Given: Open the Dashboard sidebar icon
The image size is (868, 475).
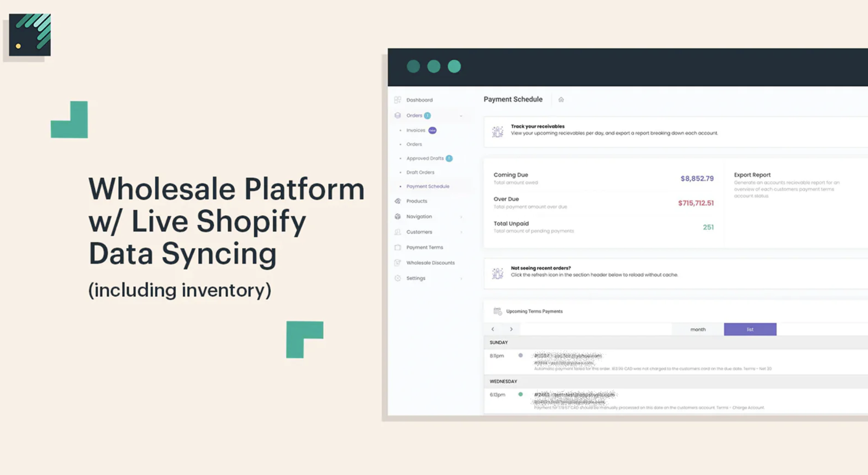Looking at the screenshot, I should tap(398, 100).
